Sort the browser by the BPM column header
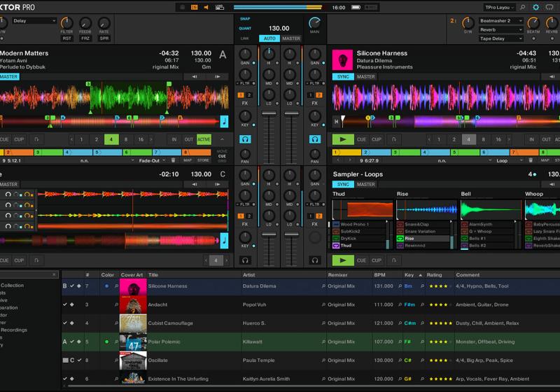560x392 pixels. coord(379,274)
